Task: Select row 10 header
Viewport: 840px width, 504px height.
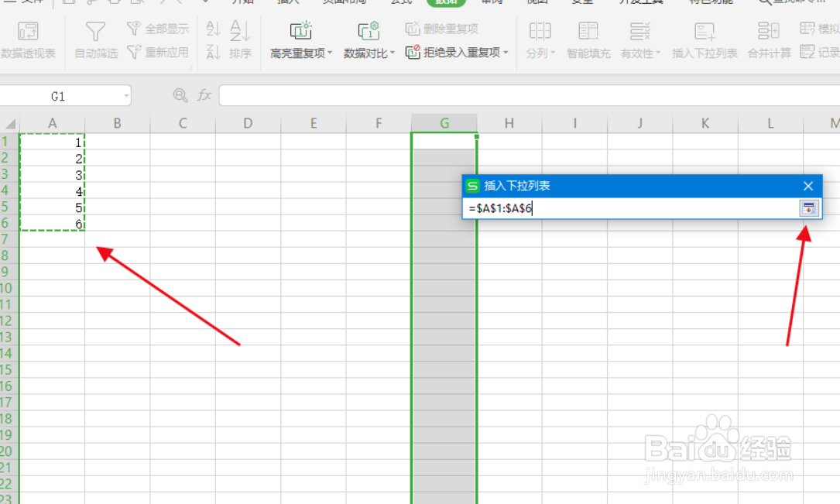Action: pyautogui.click(x=9, y=289)
